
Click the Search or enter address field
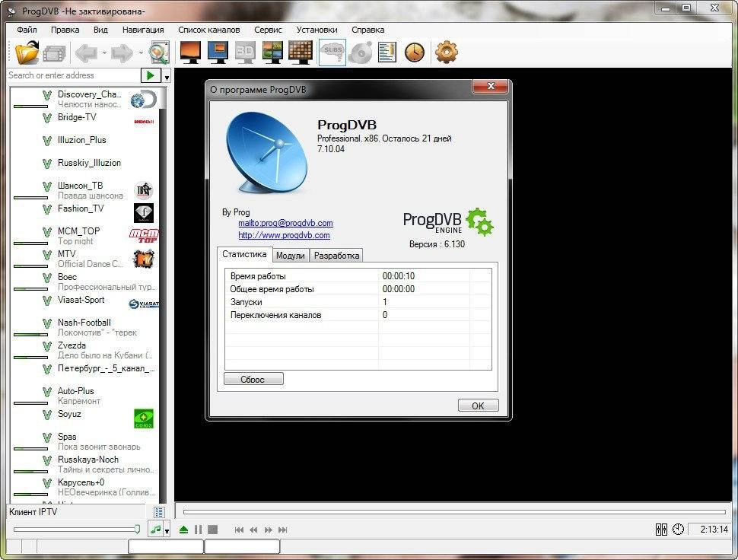point(74,75)
